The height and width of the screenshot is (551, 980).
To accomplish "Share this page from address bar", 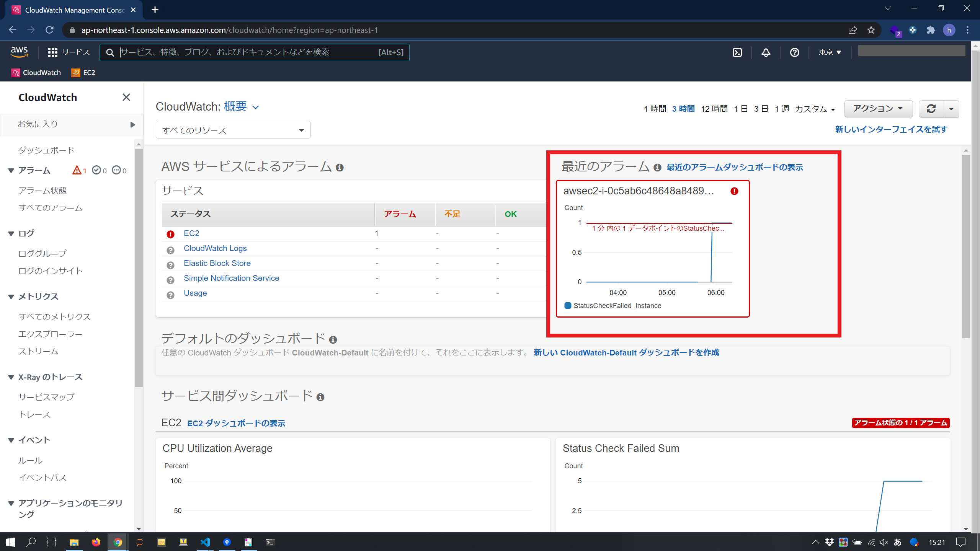I will coord(853,30).
